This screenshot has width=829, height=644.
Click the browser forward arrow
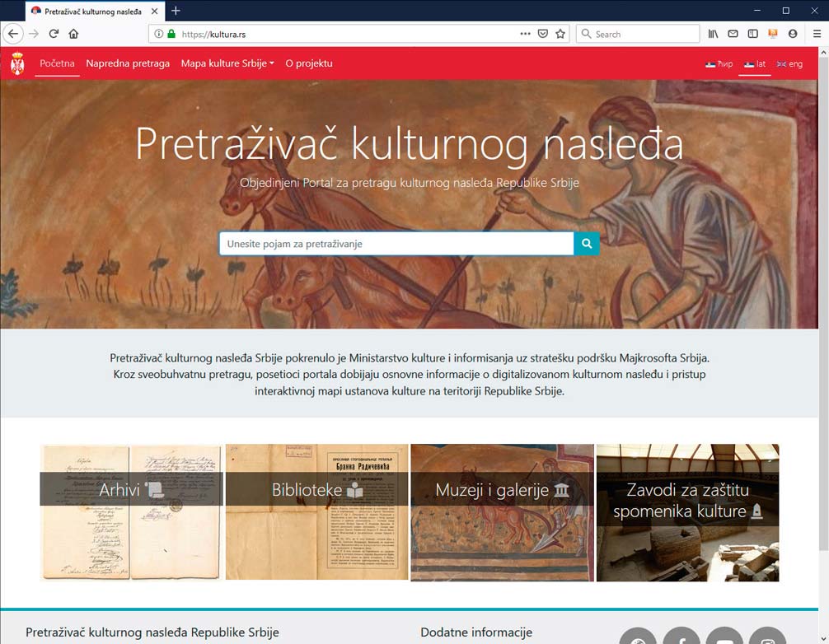(x=34, y=34)
